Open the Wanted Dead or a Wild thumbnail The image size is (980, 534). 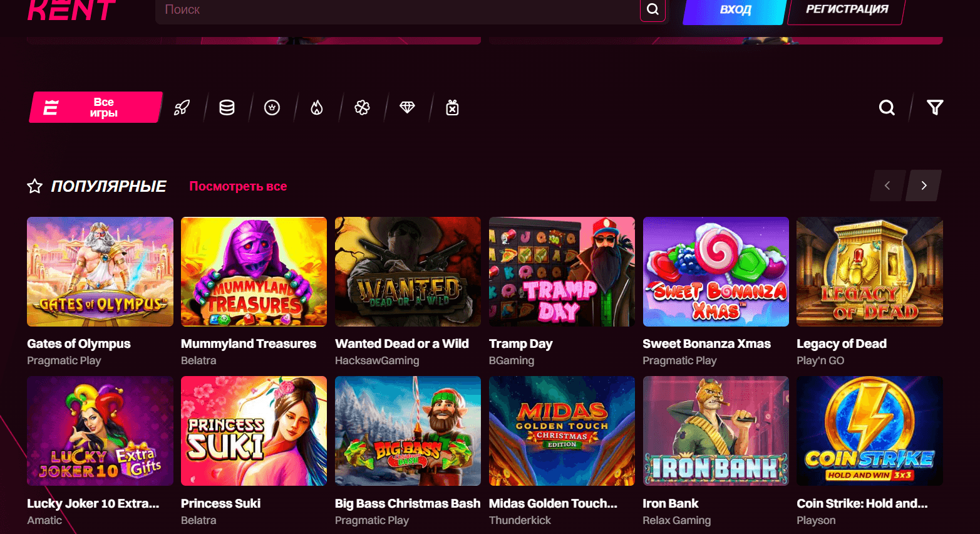point(408,271)
